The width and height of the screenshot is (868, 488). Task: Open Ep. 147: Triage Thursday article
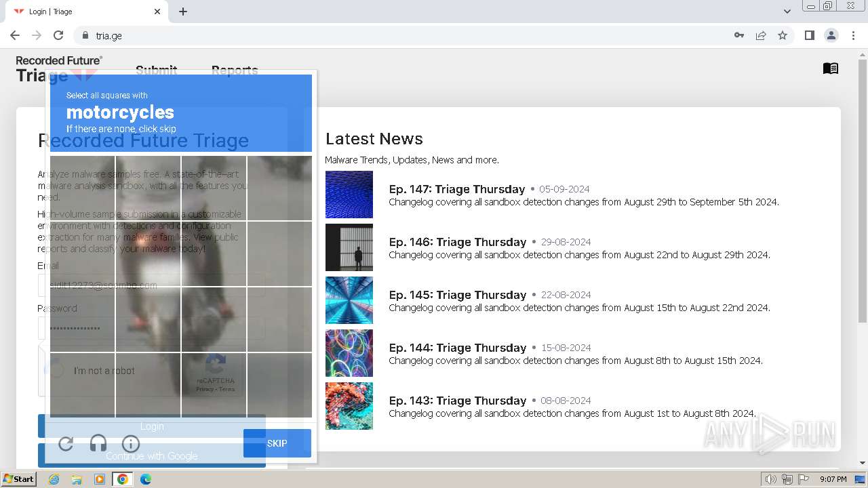457,189
